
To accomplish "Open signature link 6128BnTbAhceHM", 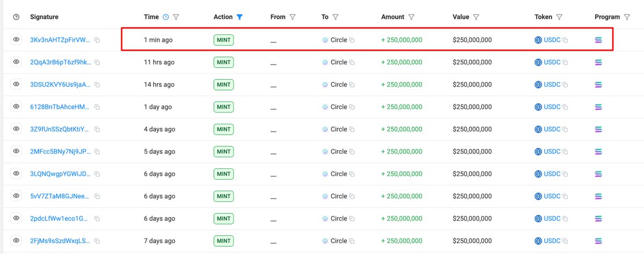I will pyautogui.click(x=60, y=107).
